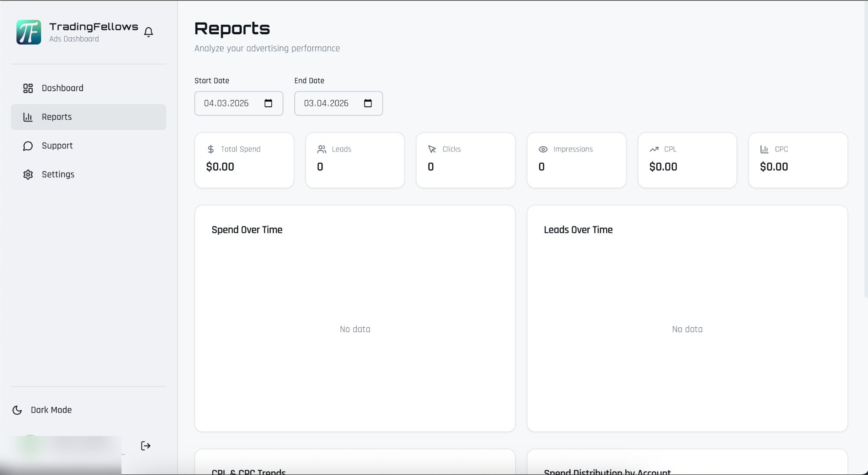The width and height of the screenshot is (868, 475).
Task: Click the eye icon on Impressions card
Action: 543,149
